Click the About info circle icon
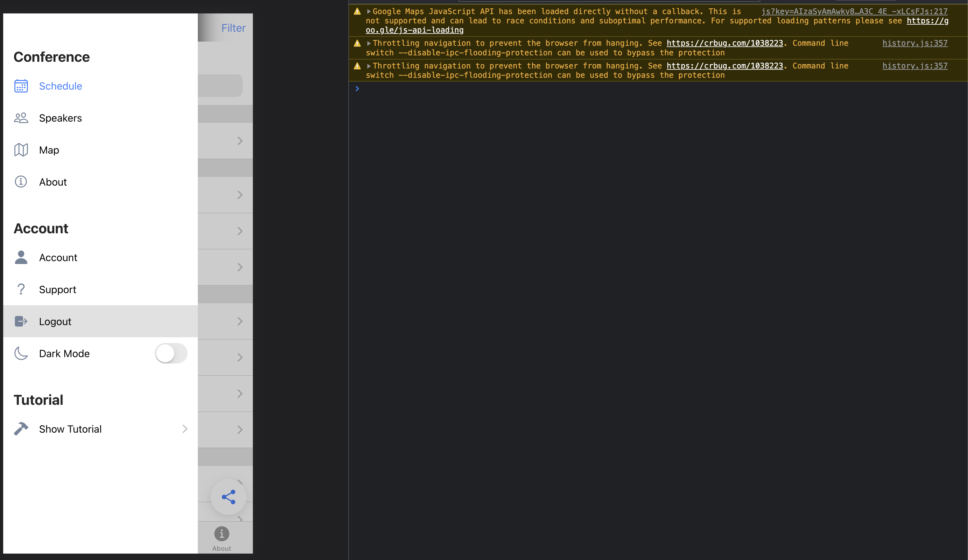This screenshot has height=560, width=968. pyautogui.click(x=21, y=182)
